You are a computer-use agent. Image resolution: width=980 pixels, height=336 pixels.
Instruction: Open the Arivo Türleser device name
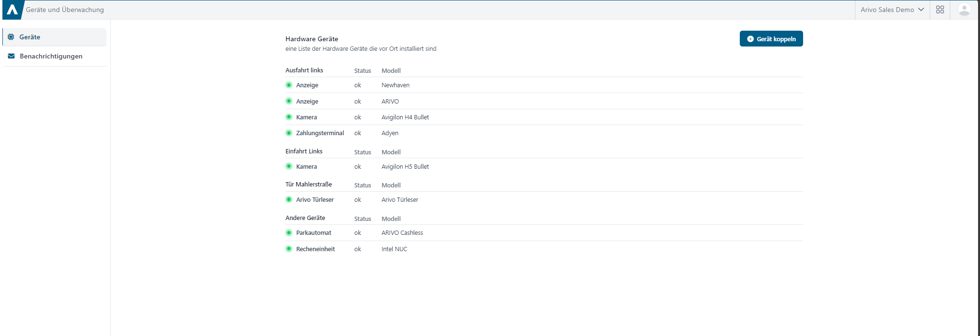315,199
